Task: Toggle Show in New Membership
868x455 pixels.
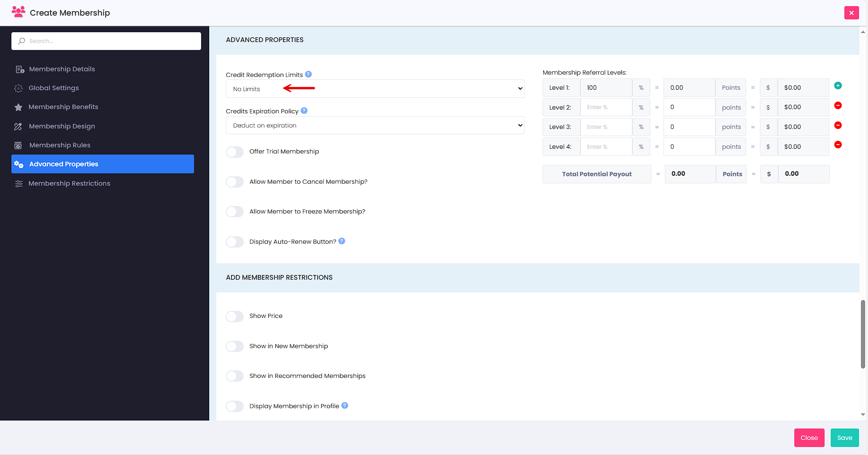Action: (x=235, y=346)
